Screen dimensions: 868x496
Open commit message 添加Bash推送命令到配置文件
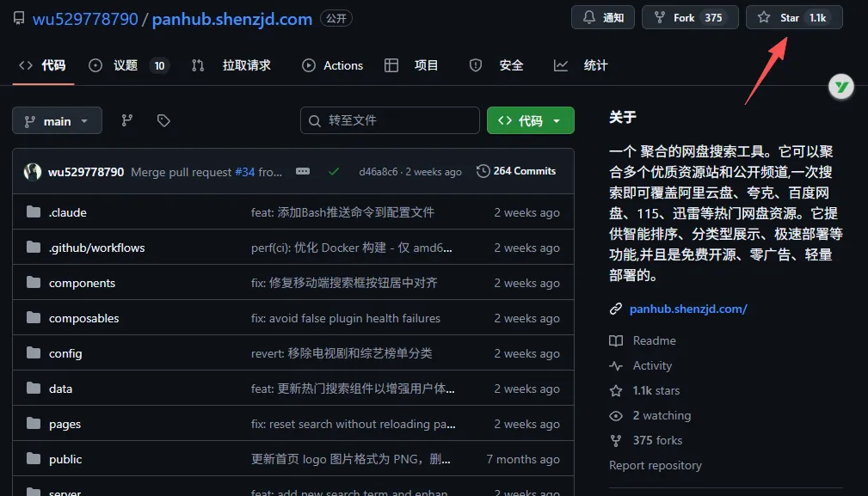click(x=342, y=212)
